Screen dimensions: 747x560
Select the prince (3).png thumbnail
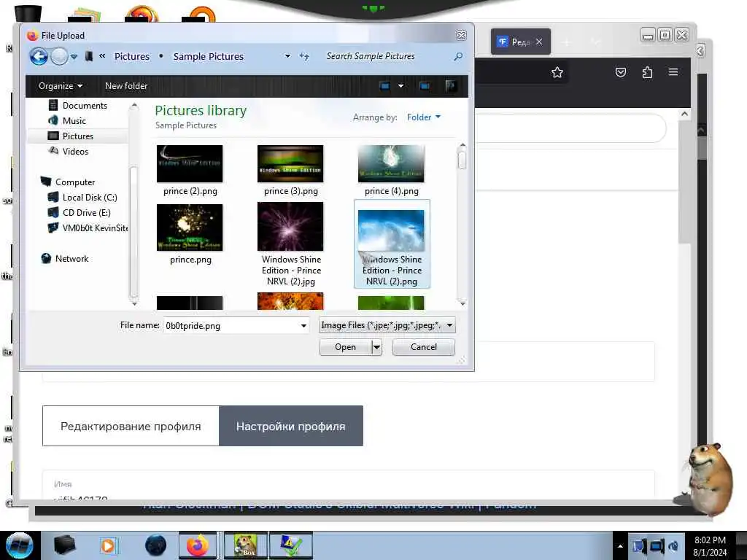(x=290, y=164)
